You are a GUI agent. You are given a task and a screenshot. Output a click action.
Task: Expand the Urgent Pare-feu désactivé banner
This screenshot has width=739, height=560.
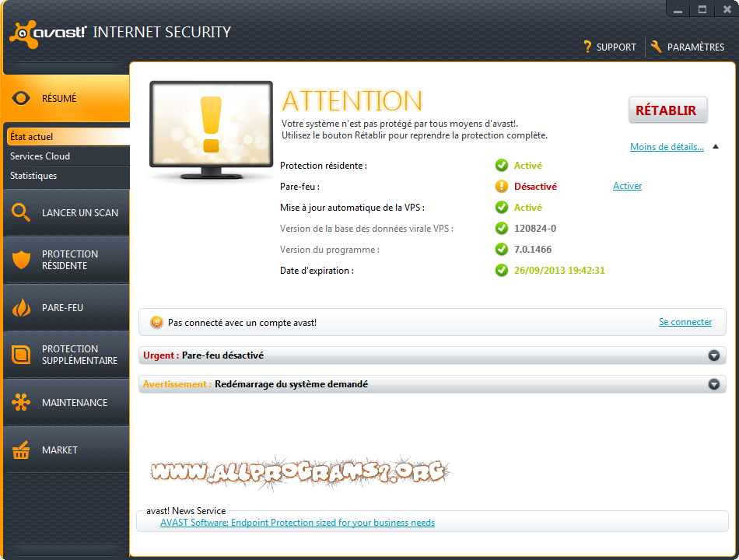[713, 355]
